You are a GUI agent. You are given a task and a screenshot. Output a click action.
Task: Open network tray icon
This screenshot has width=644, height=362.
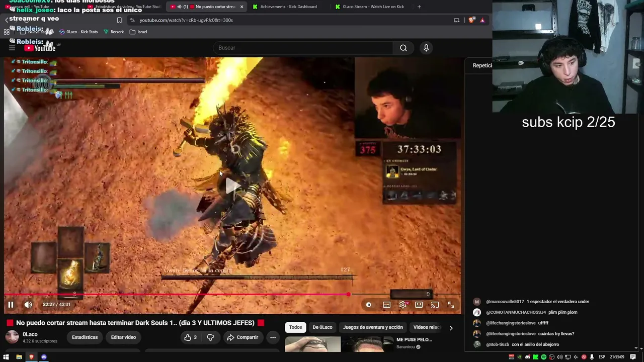[x=568, y=357]
